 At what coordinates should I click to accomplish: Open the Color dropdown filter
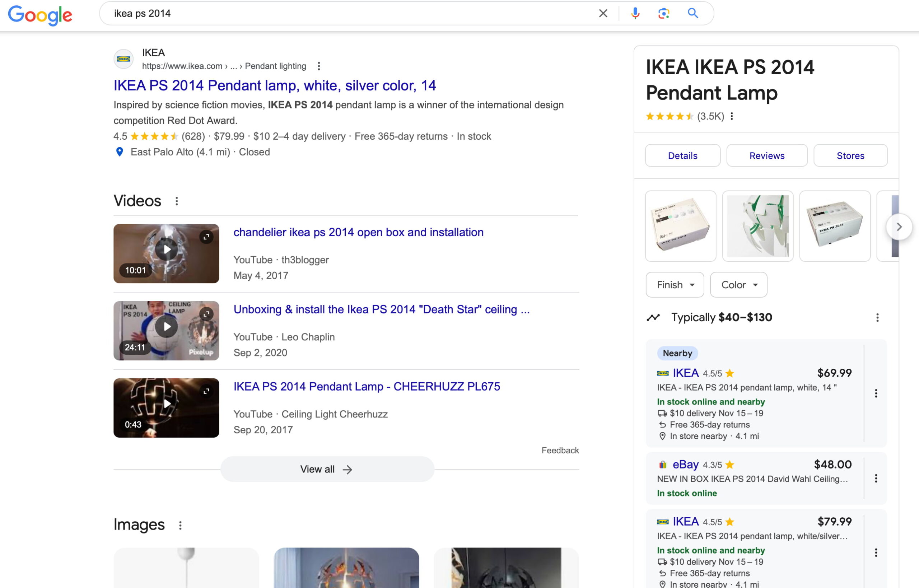point(738,285)
